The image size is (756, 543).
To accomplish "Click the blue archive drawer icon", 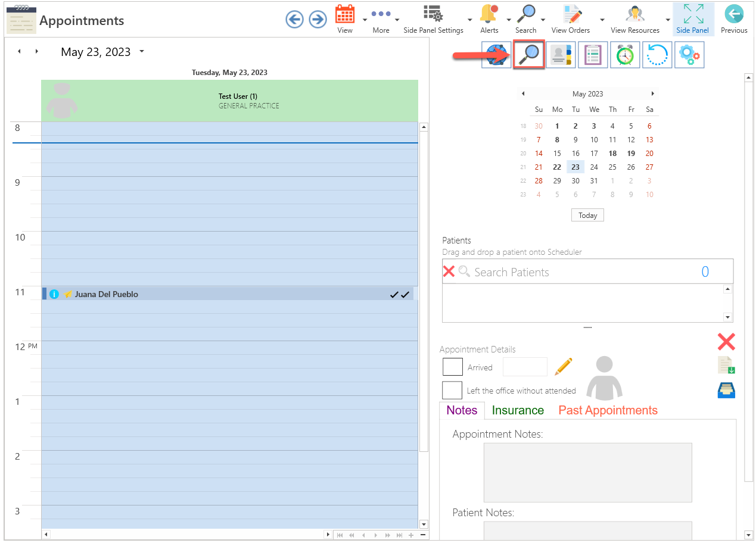I will point(726,390).
